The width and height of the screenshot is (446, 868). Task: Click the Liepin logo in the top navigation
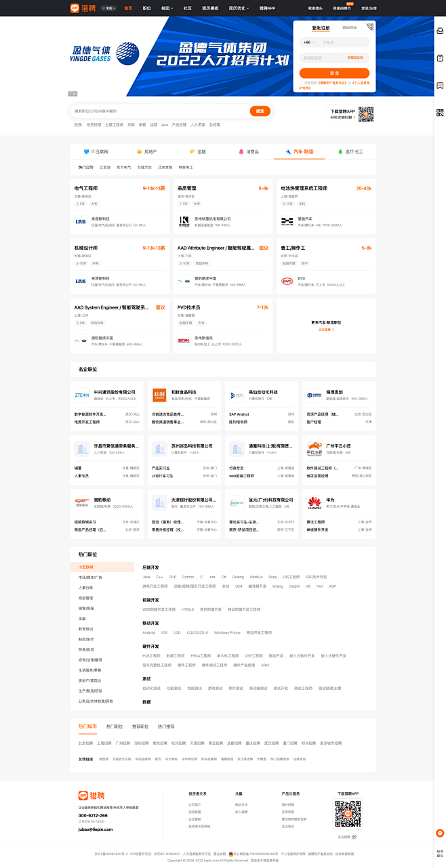click(x=82, y=8)
